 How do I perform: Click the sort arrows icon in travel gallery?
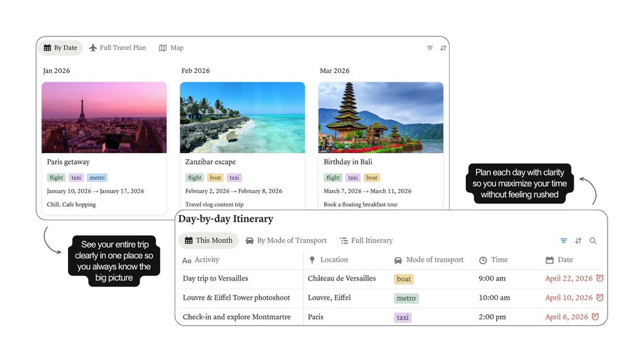coord(443,48)
